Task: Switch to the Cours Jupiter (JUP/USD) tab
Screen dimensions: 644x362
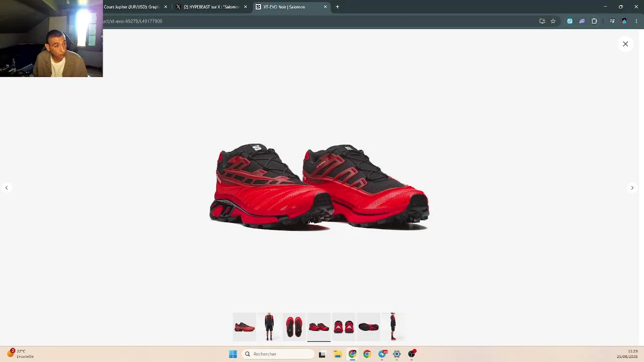Action: pos(131,7)
